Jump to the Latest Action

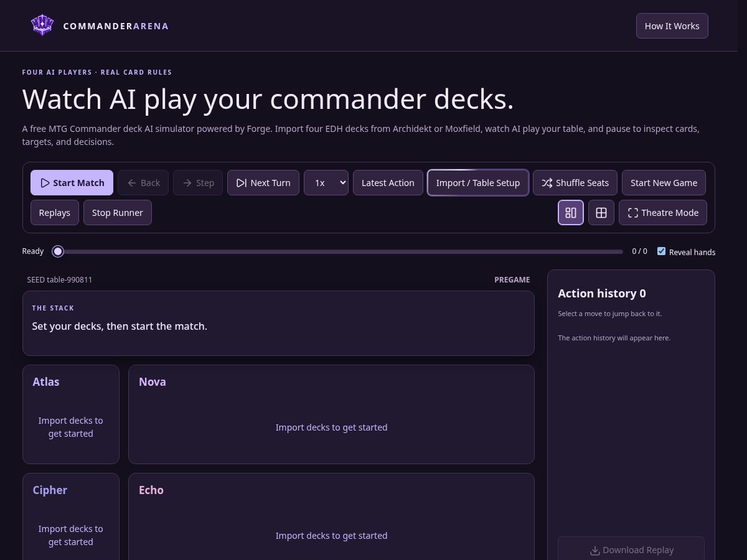(x=388, y=183)
